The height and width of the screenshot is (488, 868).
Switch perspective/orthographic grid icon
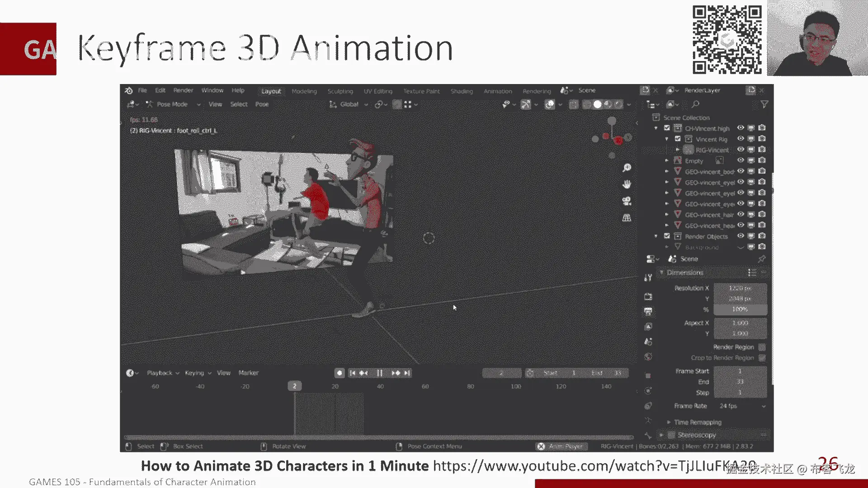(627, 218)
